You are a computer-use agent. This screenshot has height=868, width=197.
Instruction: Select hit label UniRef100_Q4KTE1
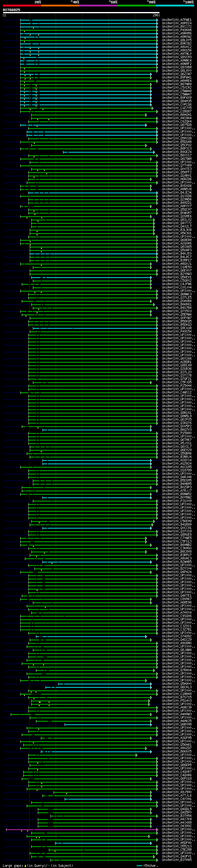coord(176,596)
